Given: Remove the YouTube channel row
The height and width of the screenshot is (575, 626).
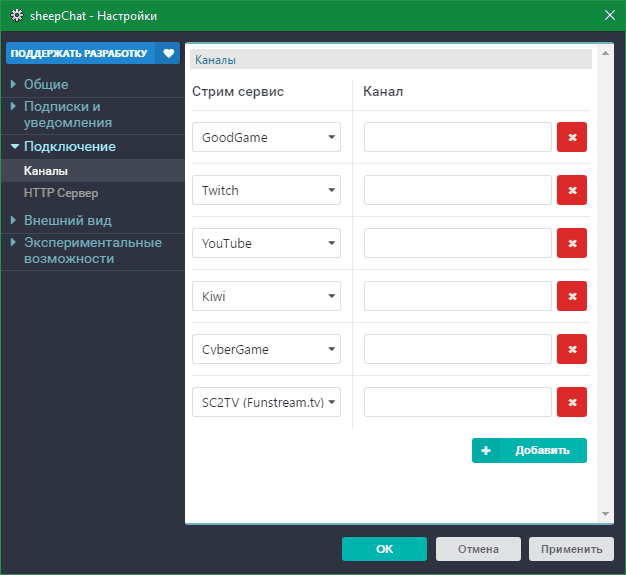Looking at the screenshot, I should click(x=572, y=243).
